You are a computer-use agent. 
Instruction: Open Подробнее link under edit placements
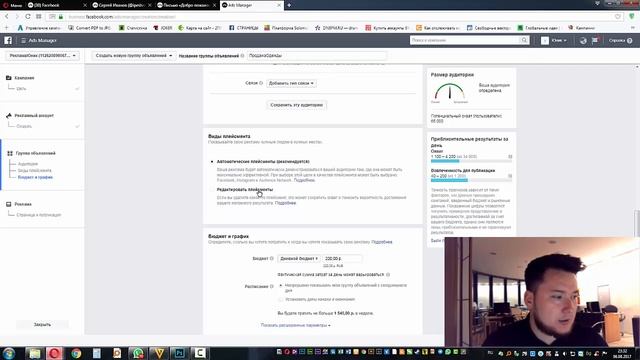coord(285,203)
